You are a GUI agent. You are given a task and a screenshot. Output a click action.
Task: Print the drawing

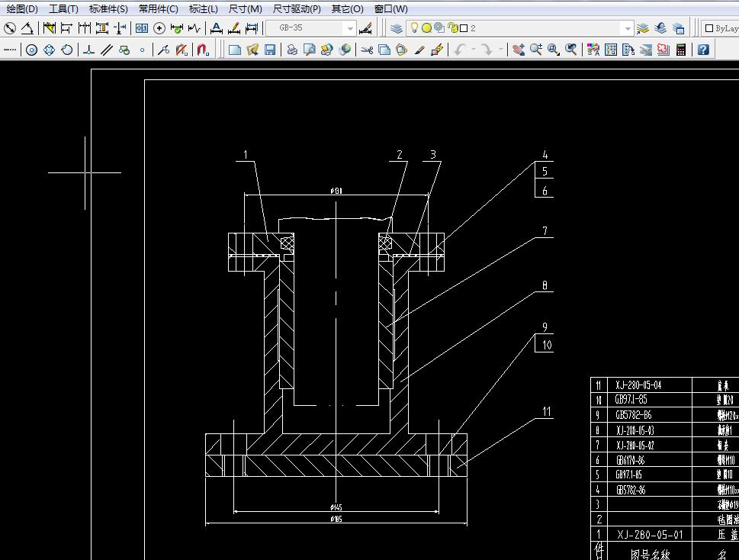pos(292,50)
